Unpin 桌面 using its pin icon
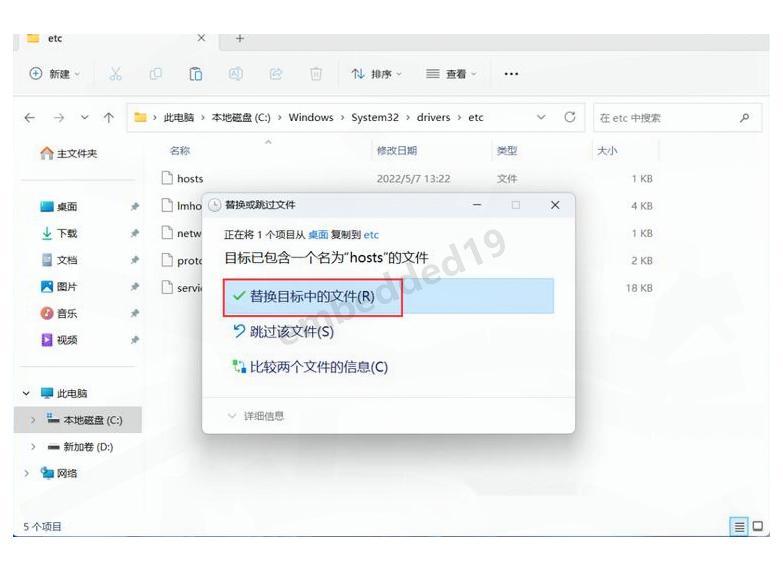This screenshot has width=783, height=572. pos(134,206)
